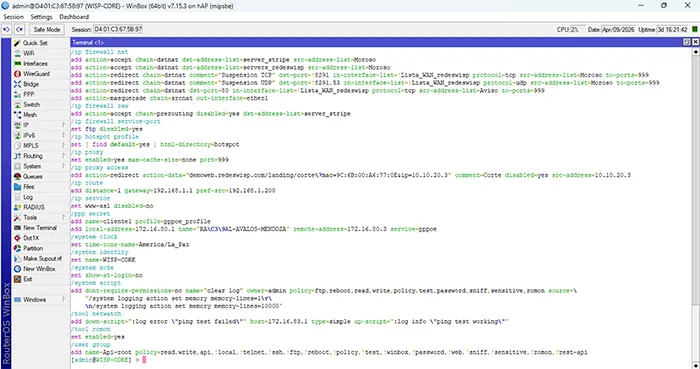Image resolution: width=700 pixels, height=369 pixels.
Task: Open the PPP icon
Action: (x=17, y=95)
